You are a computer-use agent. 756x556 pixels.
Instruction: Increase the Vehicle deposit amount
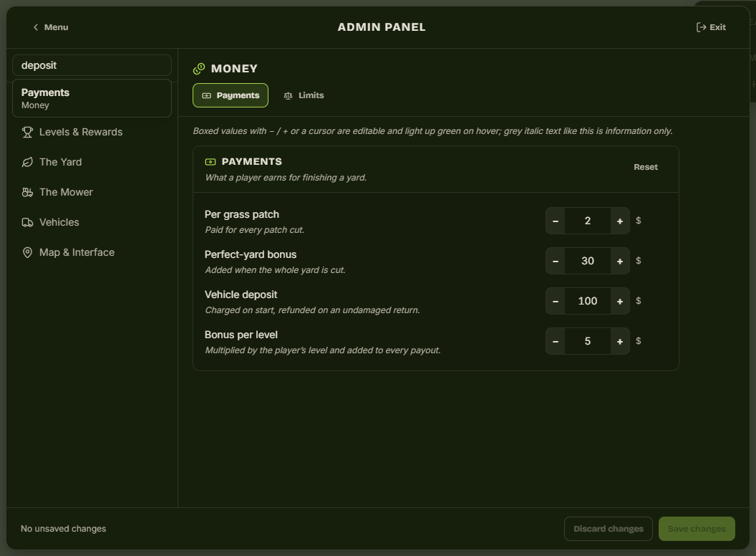pos(620,301)
